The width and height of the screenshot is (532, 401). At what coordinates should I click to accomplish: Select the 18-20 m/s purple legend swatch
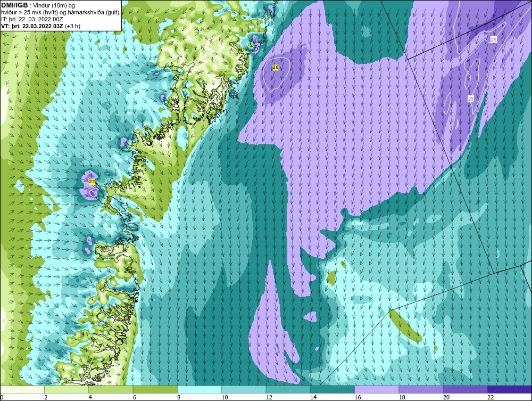tap(421, 389)
